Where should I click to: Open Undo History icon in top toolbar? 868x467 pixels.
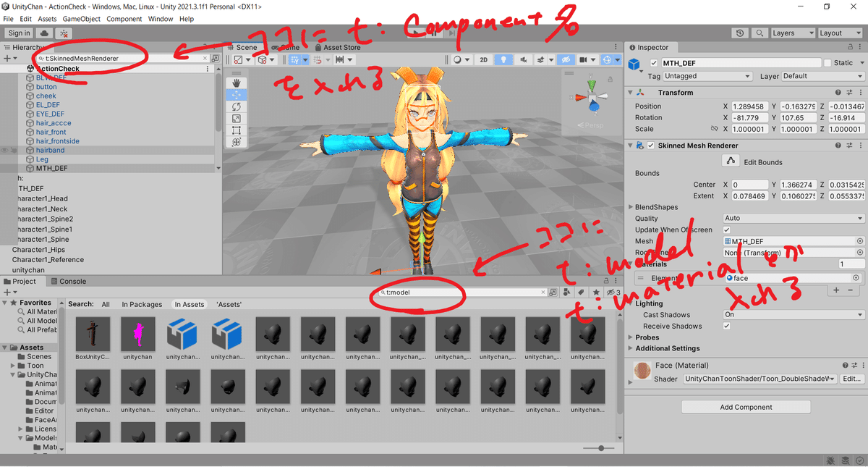(x=739, y=33)
